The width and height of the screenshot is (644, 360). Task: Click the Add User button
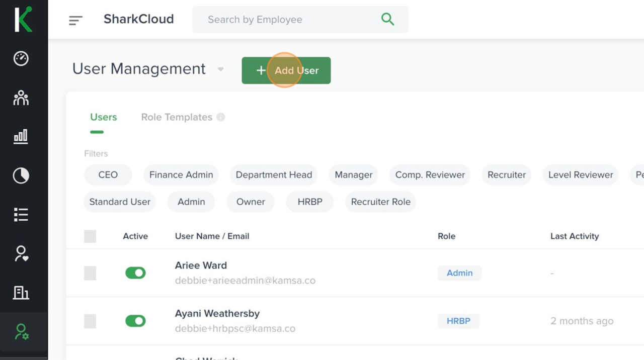point(286,70)
